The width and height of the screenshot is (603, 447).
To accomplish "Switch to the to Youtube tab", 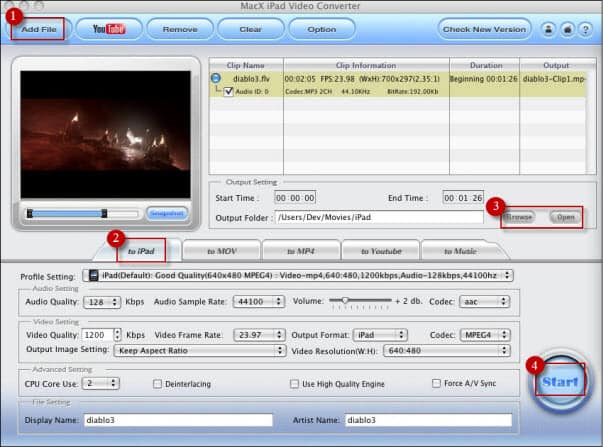I will coord(381,251).
